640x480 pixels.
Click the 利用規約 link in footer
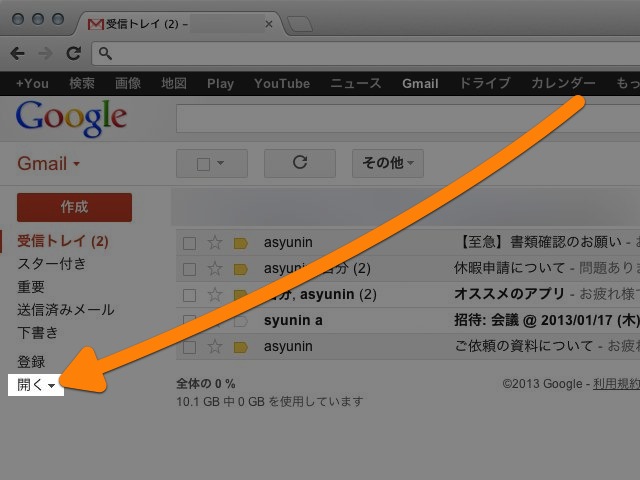click(616, 384)
